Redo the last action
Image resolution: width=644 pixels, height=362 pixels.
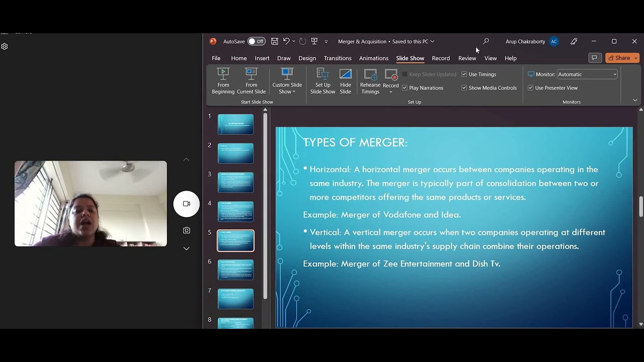click(x=302, y=41)
